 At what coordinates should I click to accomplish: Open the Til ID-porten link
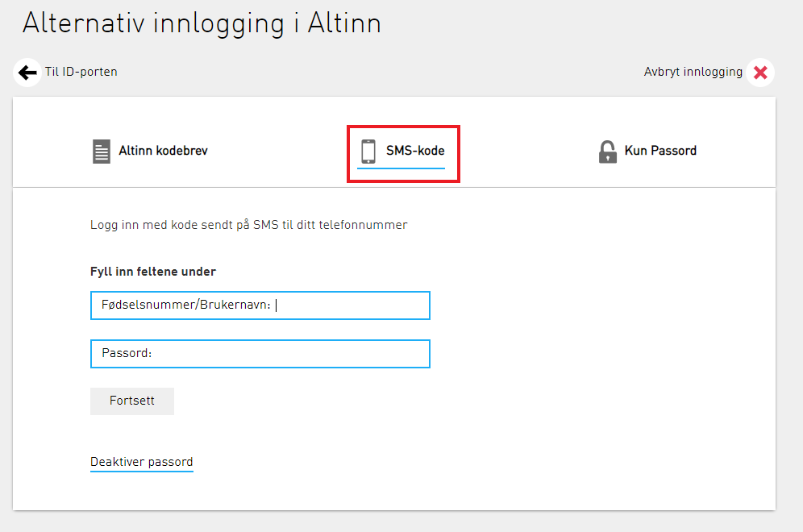pos(81,72)
